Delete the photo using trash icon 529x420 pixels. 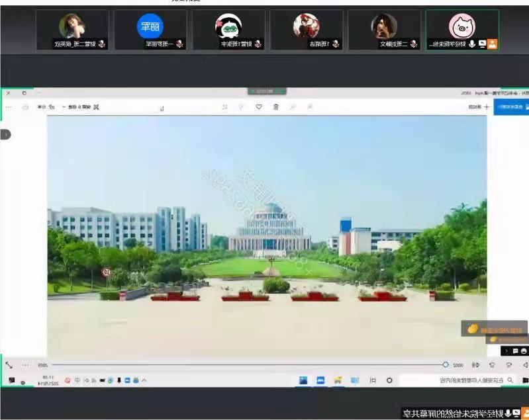[x=276, y=106]
